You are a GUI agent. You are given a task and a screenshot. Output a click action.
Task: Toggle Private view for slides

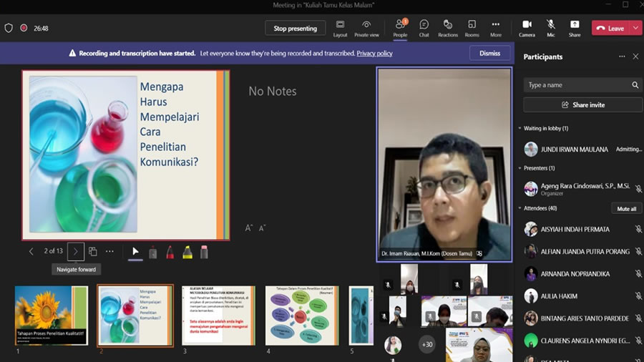click(366, 28)
